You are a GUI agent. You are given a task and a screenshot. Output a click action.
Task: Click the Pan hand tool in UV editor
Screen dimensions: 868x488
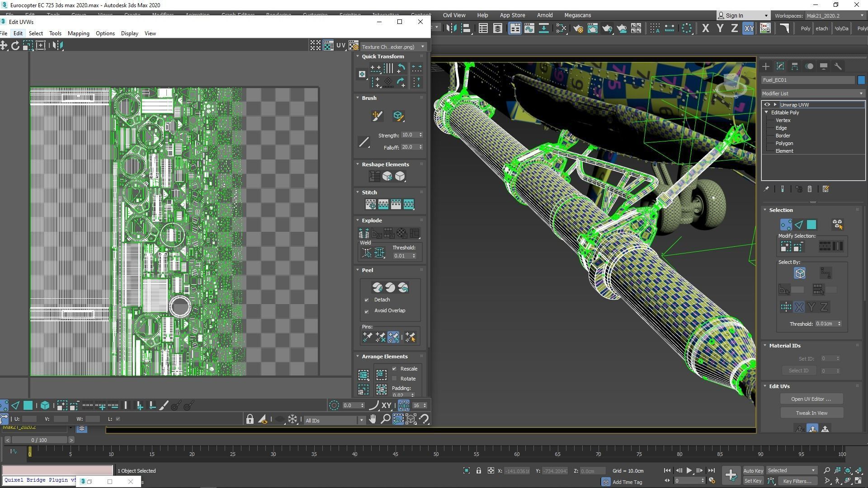point(372,419)
